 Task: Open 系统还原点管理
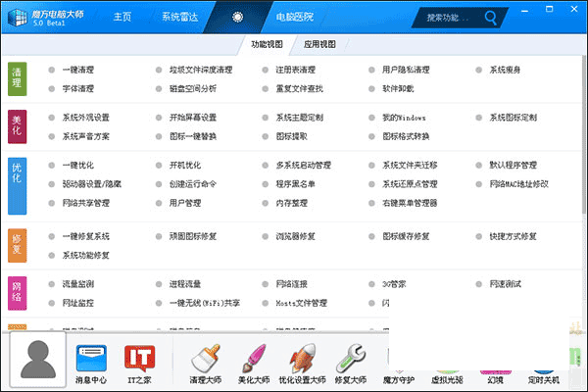click(410, 184)
